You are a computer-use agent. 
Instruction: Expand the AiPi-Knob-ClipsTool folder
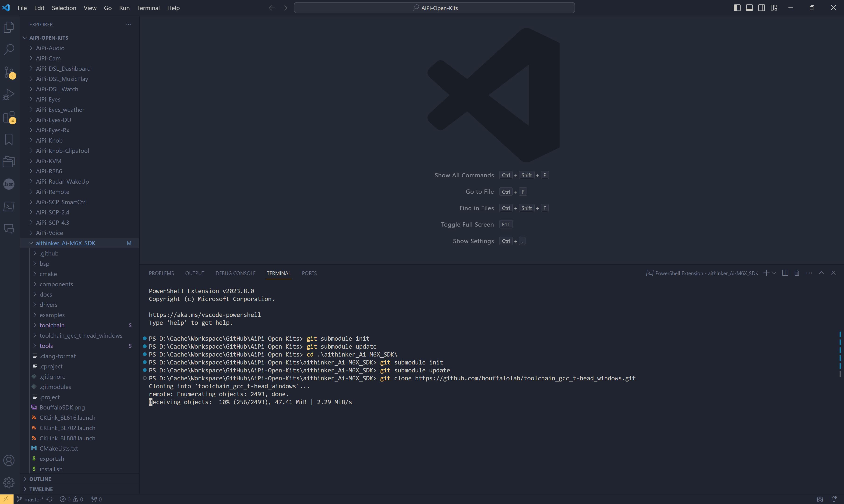pyautogui.click(x=80, y=150)
